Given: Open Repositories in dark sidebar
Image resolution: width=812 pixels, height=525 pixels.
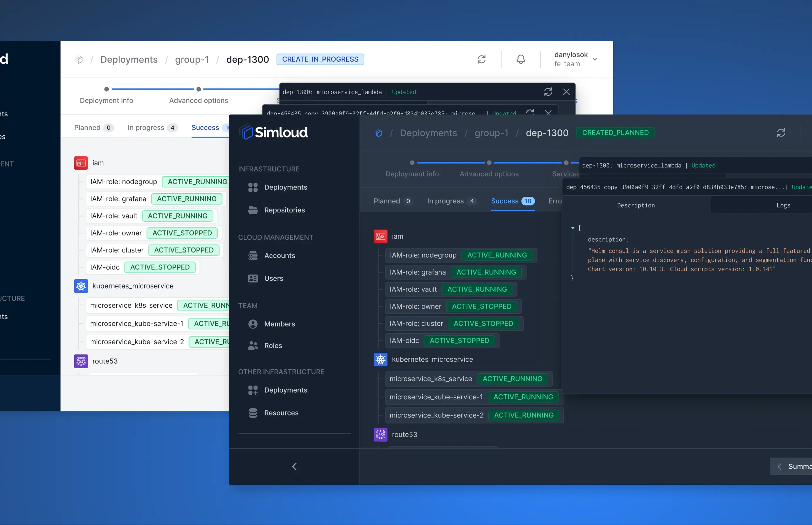Looking at the screenshot, I should click(276, 210).
